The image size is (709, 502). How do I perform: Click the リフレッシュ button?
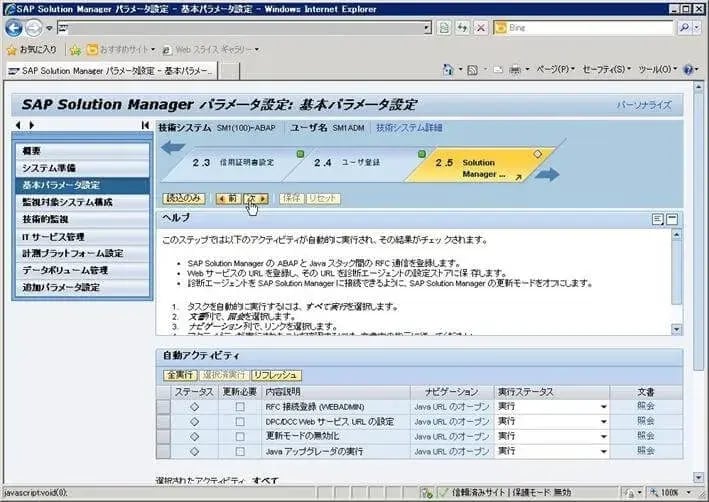tap(276, 375)
